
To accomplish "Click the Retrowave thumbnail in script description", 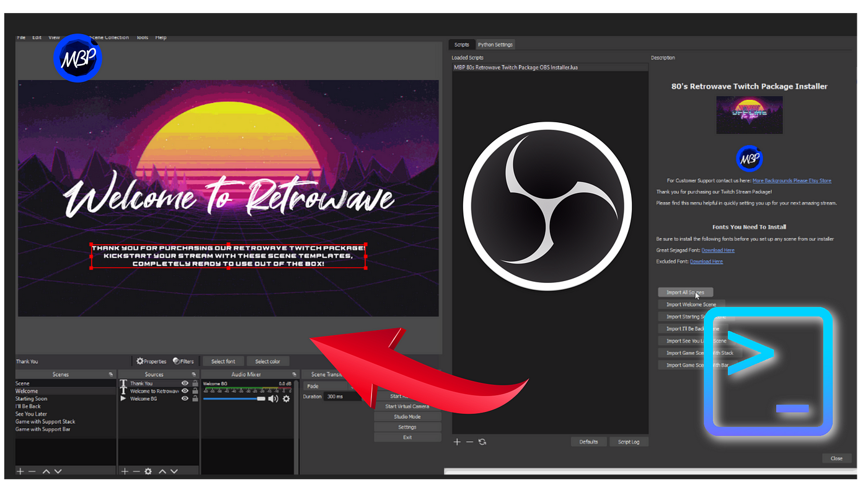I will coord(749,115).
